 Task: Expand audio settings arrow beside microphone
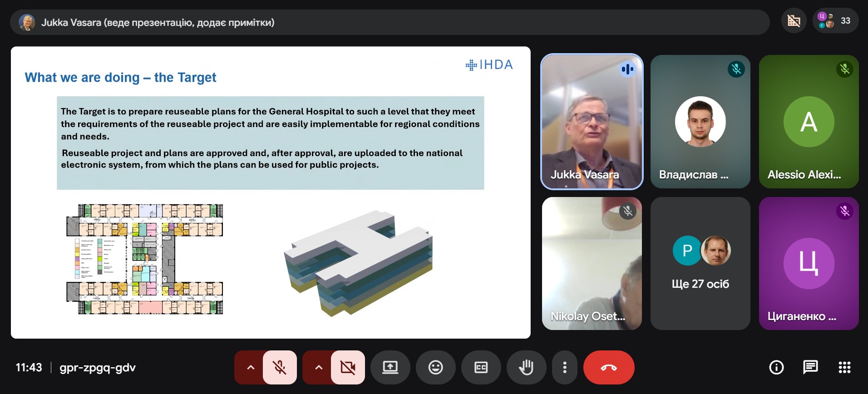pos(250,367)
